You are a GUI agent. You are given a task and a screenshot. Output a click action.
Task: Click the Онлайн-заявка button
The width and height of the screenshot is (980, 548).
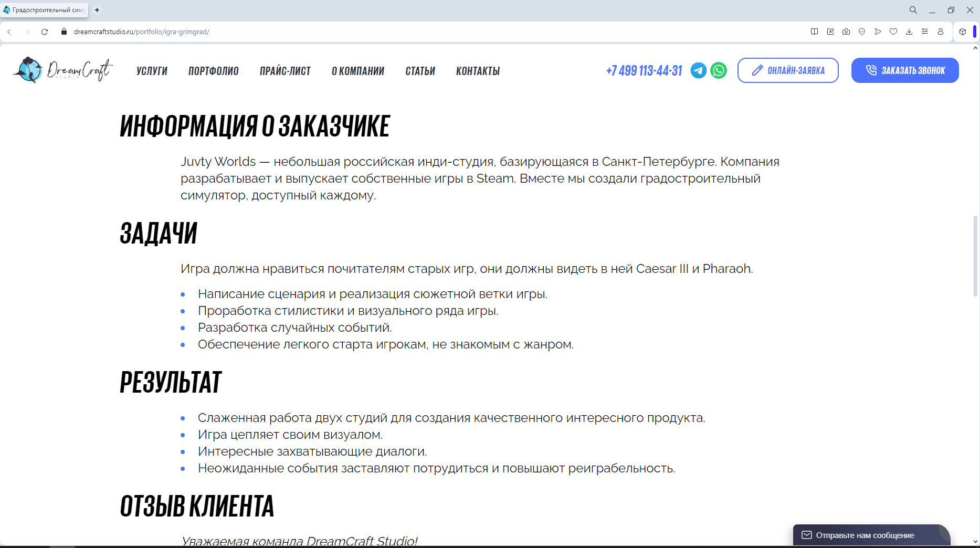(788, 70)
